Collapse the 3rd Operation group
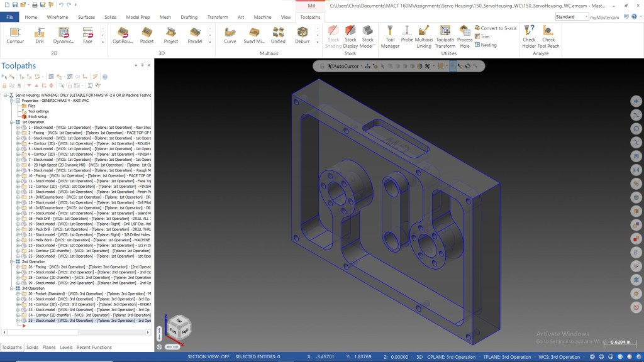Screen dimensions: 644x362 click(x=12, y=288)
